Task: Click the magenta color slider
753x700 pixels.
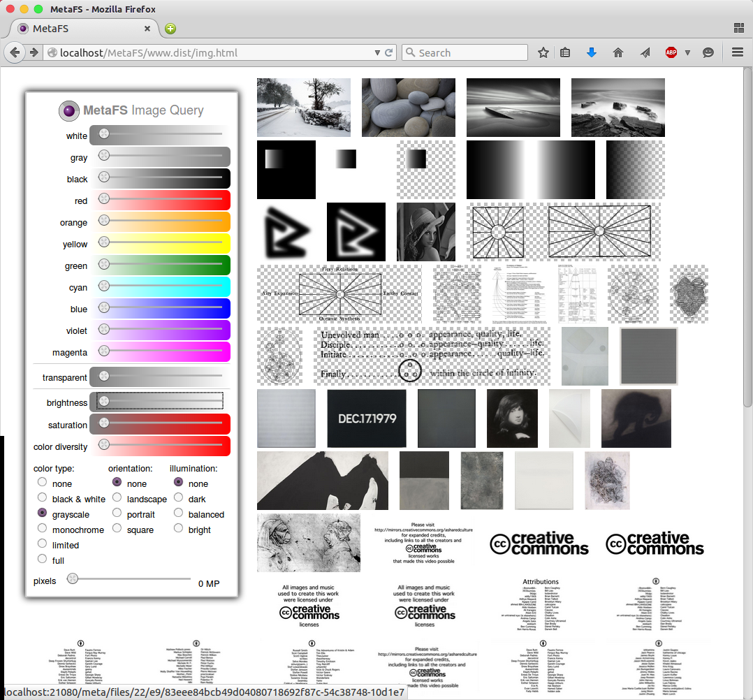Action: [x=161, y=350]
